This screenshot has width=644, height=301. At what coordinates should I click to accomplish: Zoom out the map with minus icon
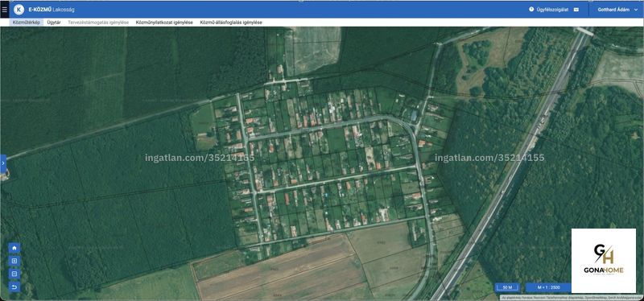click(14, 274)
